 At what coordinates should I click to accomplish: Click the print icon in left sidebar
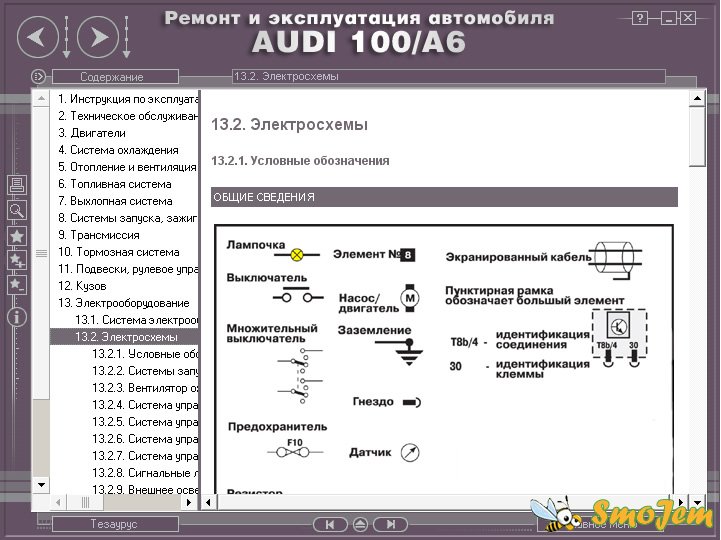(x=17, y=185)
